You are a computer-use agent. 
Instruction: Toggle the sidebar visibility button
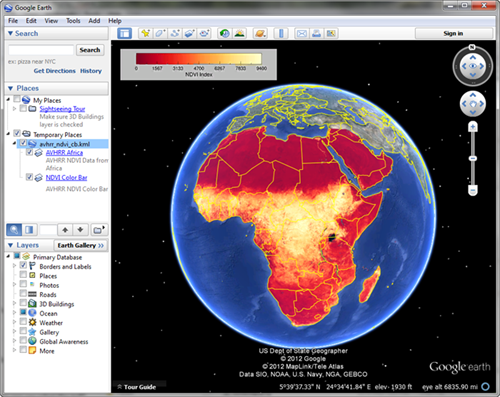124,33
